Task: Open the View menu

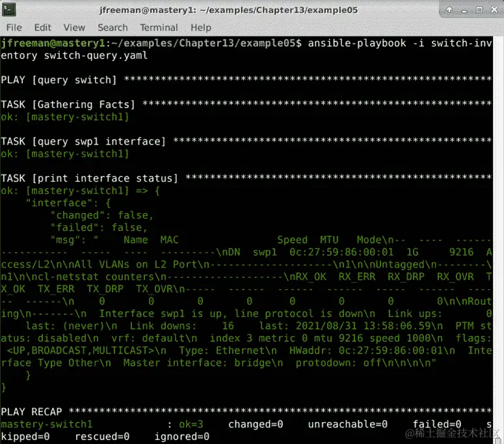Action: [x=74, y=28]
